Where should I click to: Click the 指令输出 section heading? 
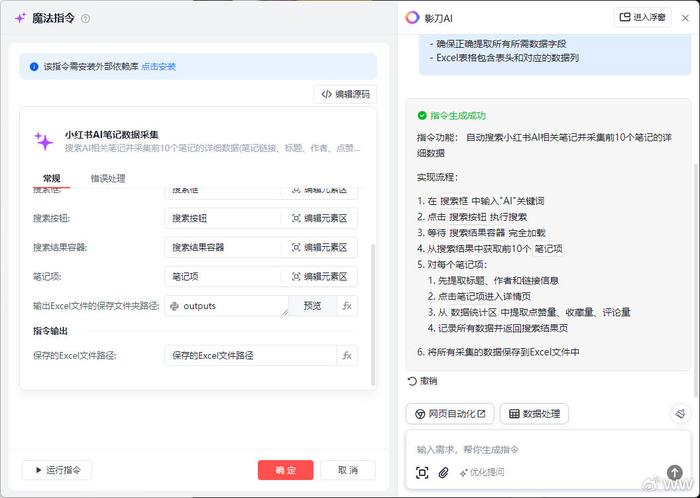point(50,331)
